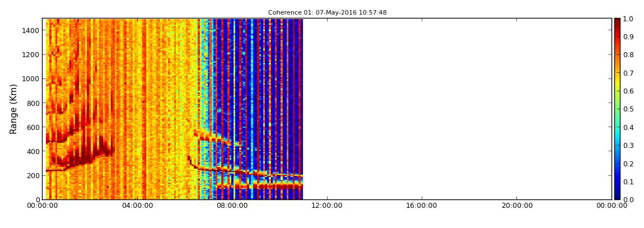This screenshot has height=228, width=644.
Task: Click the 'Range (Km)' y-axis label
Action: [x=13, y=109]
